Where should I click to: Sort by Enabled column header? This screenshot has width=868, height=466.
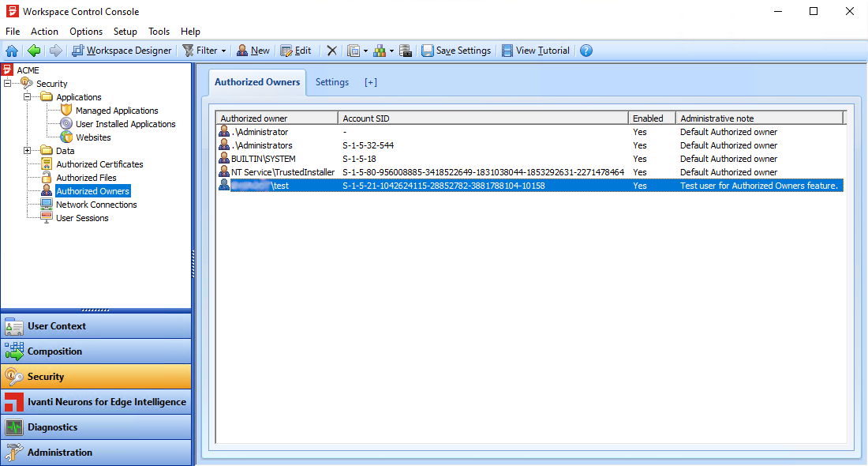(652, 118)
